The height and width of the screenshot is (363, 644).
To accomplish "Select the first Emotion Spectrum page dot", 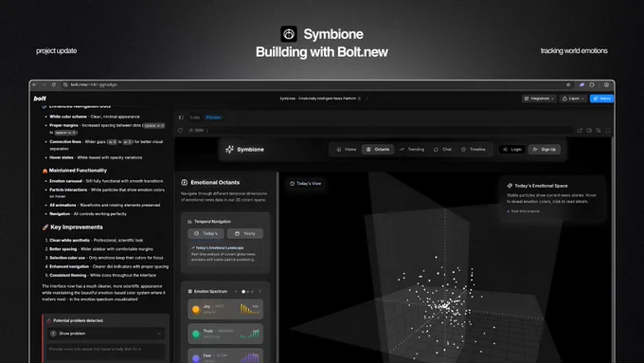I will [x=243, y=292].
